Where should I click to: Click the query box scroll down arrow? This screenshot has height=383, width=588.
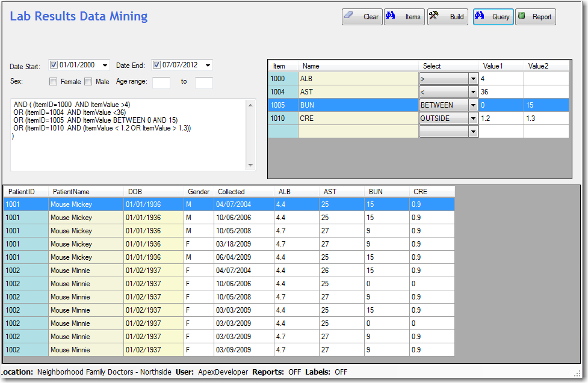click(250, 165)
